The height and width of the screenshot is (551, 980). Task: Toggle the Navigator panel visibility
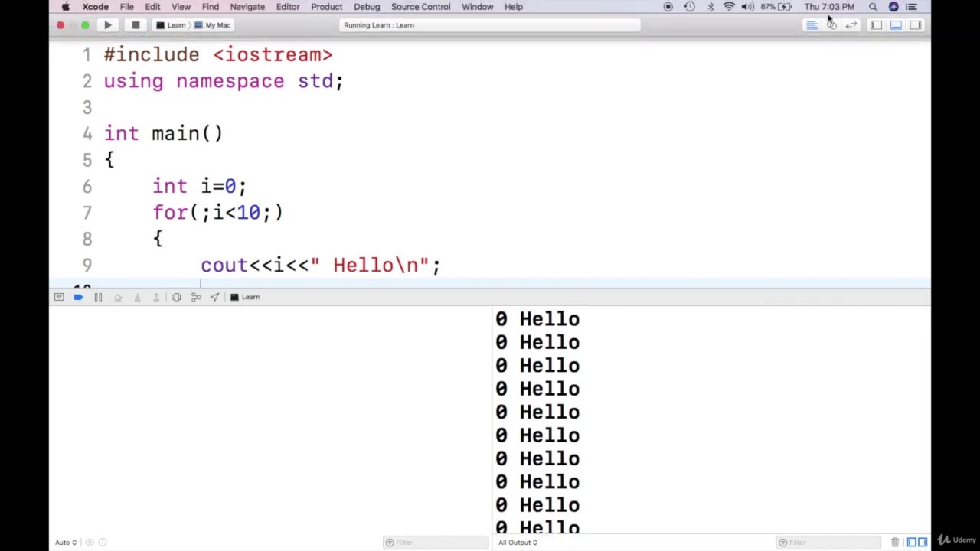[x=877, y=25]
